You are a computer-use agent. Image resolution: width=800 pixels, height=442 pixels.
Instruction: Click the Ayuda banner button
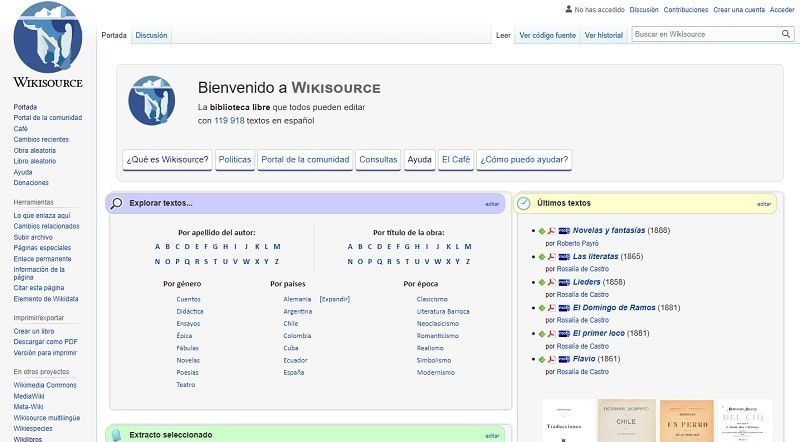[419, 160]
